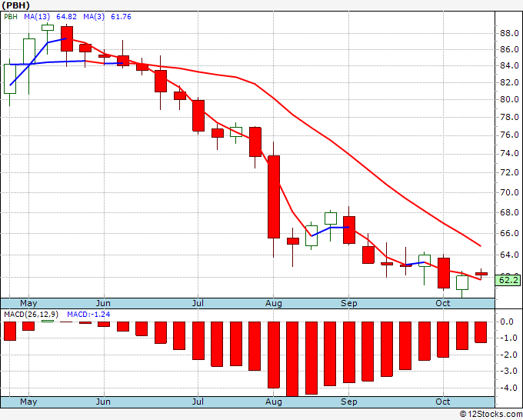
Task: Click the 0.0 MACD axis label
Action: click(507, 322)
